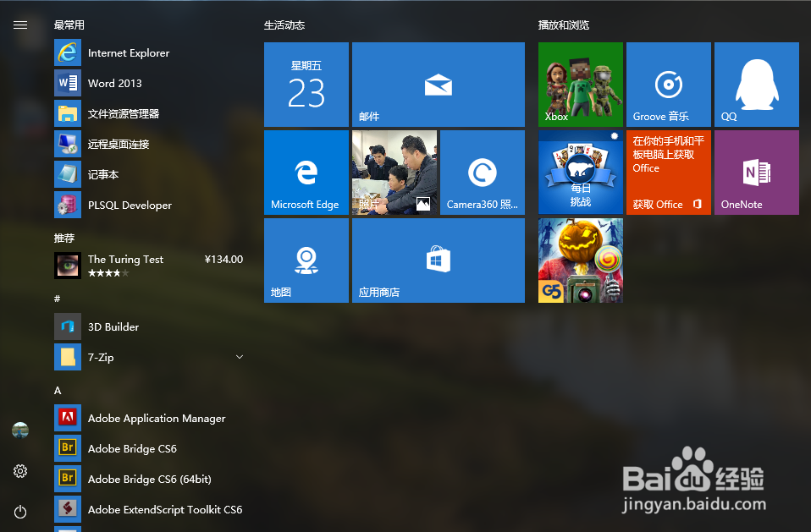The image size is (811, 532).
Task: Open Adobe Application Manager
Action: point(150,418)
